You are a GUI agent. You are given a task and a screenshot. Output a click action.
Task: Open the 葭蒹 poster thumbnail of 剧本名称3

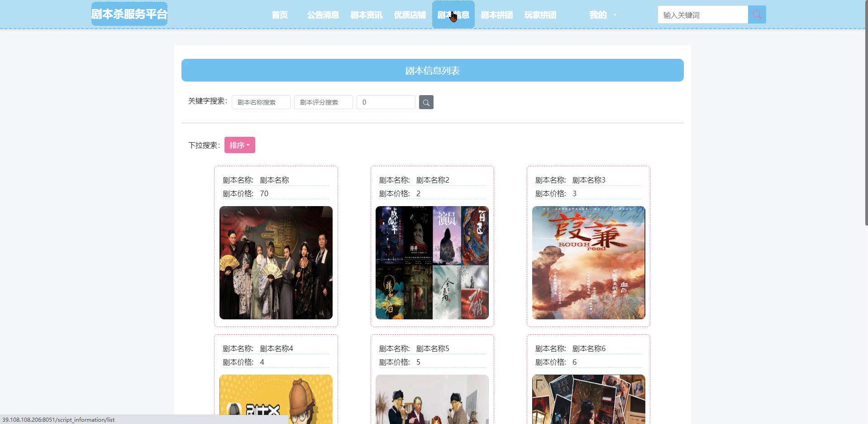click(589, 263)
